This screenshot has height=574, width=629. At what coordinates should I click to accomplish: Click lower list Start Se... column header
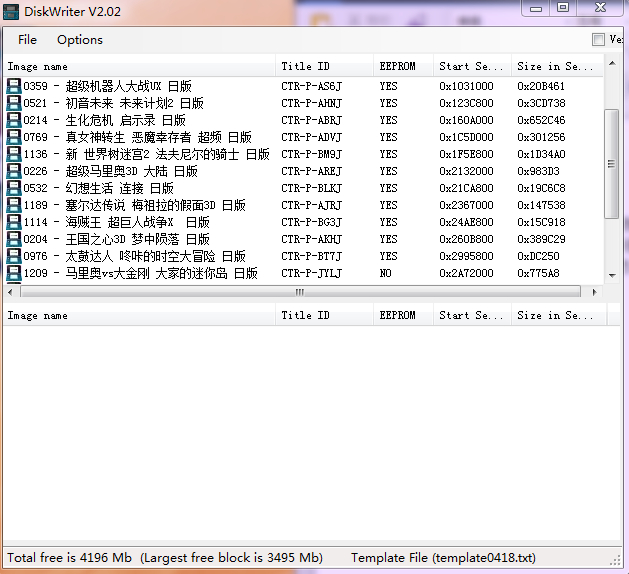(472, 315)
